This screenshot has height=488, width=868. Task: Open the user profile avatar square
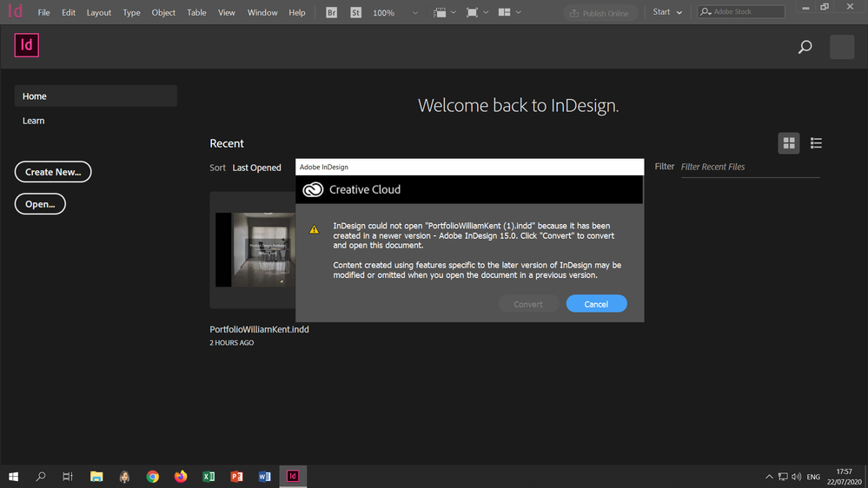(x=841, y=47)
